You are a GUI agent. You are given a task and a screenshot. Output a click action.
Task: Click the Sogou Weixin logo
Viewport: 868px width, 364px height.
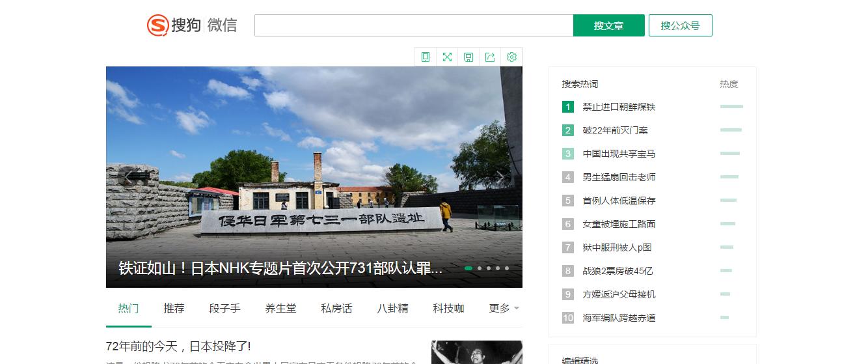point(192,25)
